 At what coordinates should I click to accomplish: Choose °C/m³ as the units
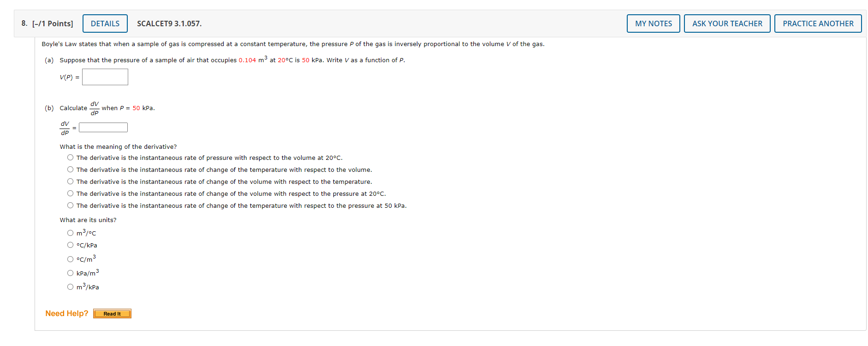(x=70, y=258)
